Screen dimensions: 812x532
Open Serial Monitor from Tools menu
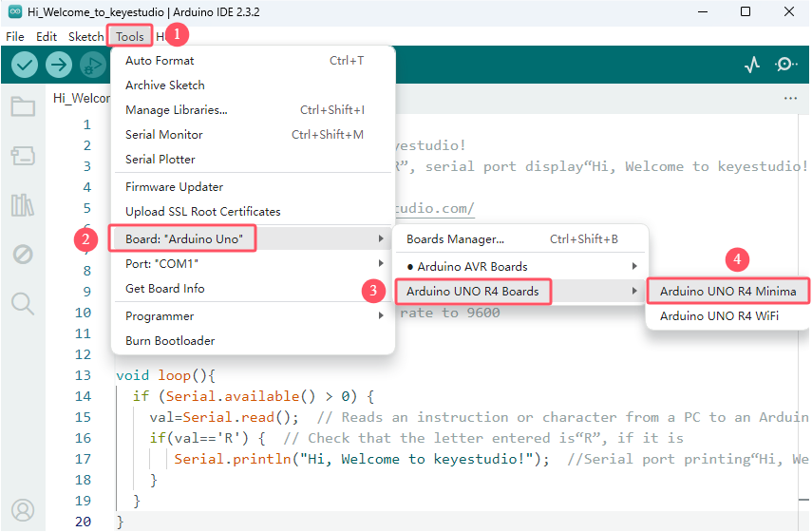tap(253, 135)
